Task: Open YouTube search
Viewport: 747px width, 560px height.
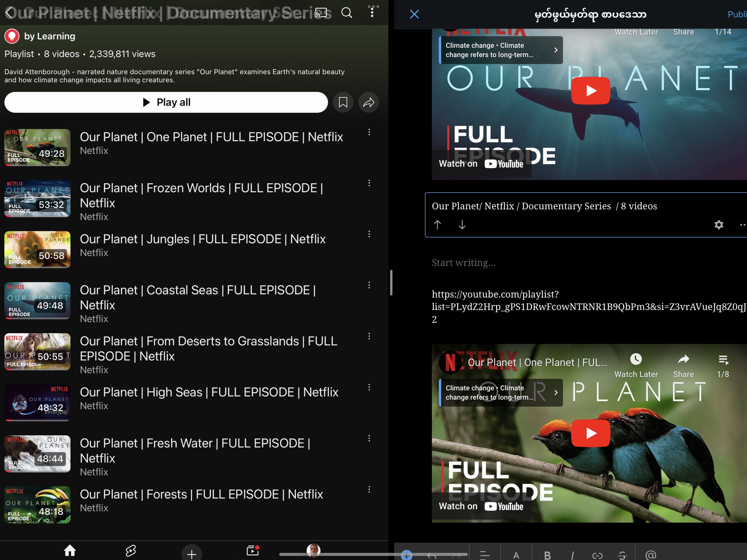Action: point(346,13)
